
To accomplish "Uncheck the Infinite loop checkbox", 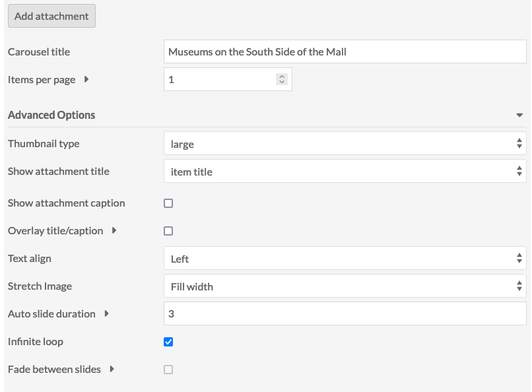I will (168, 342).
